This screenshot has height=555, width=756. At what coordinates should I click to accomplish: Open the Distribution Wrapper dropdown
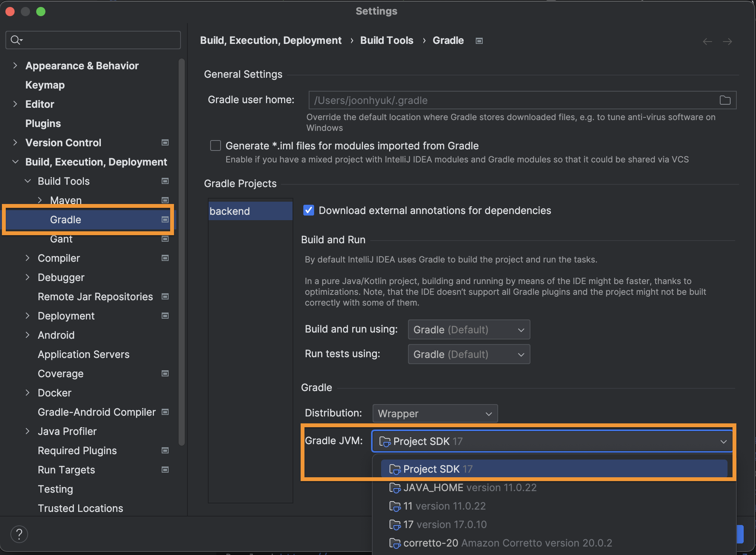click(435, 414)
